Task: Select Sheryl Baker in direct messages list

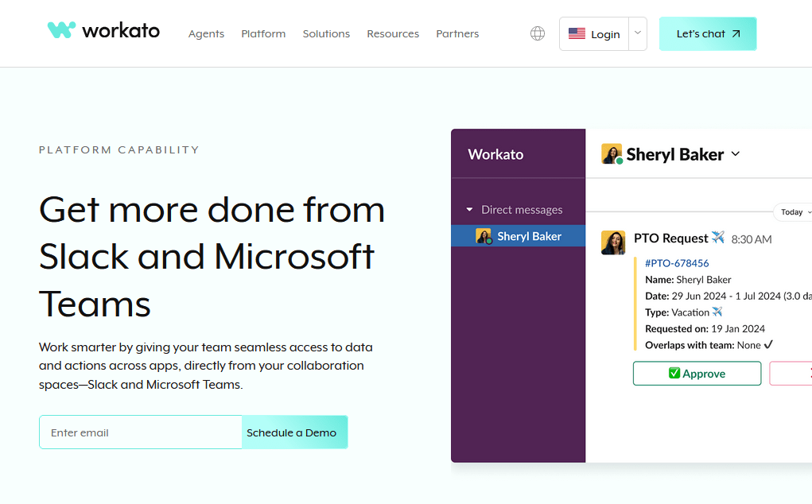Action: pyautogui.click(x=529, y=236)
